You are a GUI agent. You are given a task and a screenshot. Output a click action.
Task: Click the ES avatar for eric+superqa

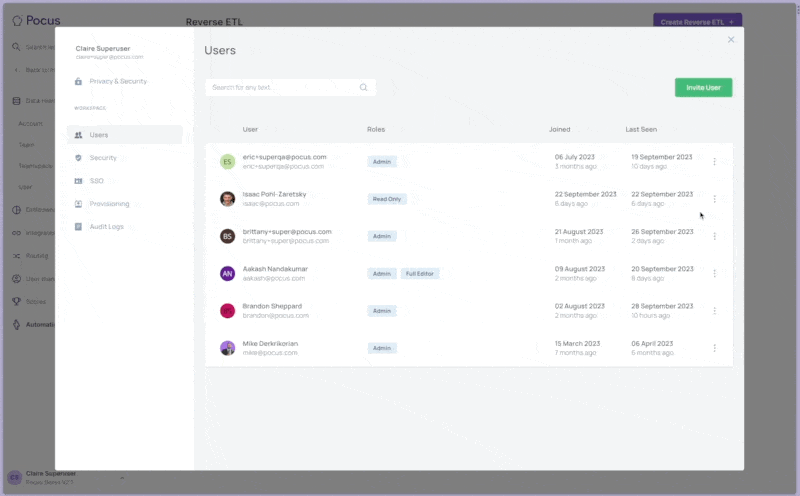228,162
